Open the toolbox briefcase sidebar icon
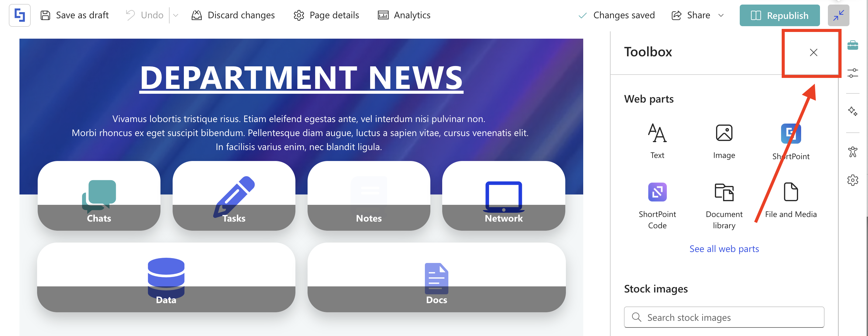The image size is (868, 336). 852,45
